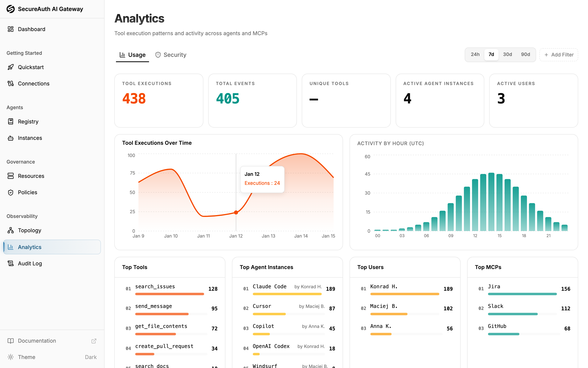Open the Instances page
Image resolution: width=588 pixels, height=368 pixels.
(52, 138)
